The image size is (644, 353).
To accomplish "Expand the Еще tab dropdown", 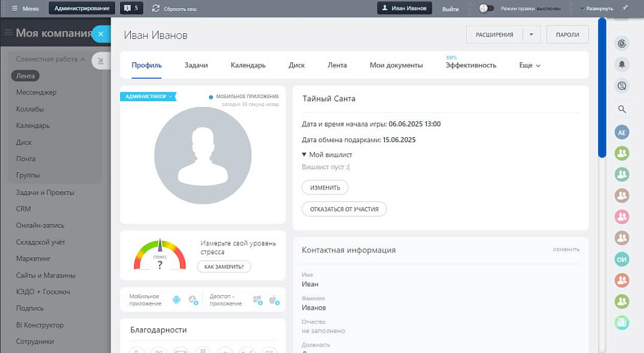I will 530,65.
